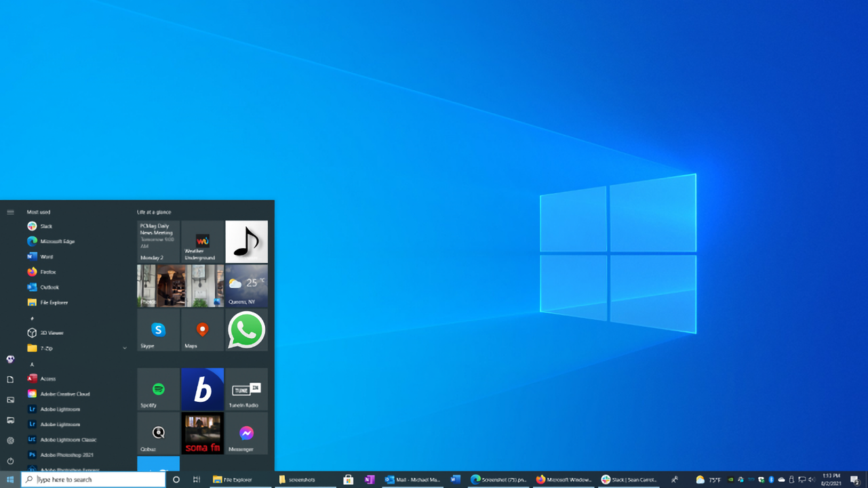Open the Documents icon in Start sidebar

pyautogui.click(x=10, y=380)
